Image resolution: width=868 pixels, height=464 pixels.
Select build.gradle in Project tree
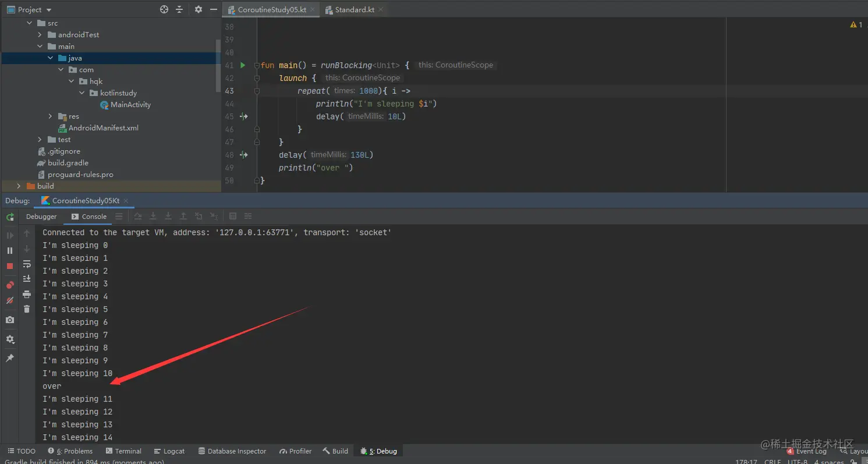(x=63, y=163)
